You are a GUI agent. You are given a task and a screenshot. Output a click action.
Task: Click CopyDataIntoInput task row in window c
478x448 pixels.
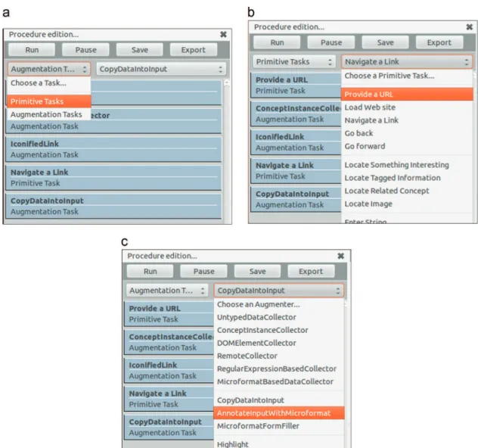click(x=169, y=428)
